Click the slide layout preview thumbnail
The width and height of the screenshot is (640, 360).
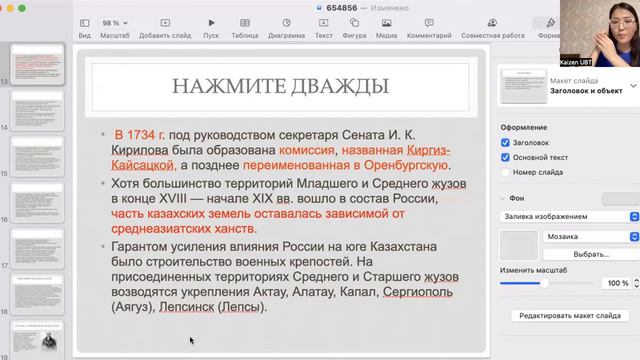click(x=523, y=86)
